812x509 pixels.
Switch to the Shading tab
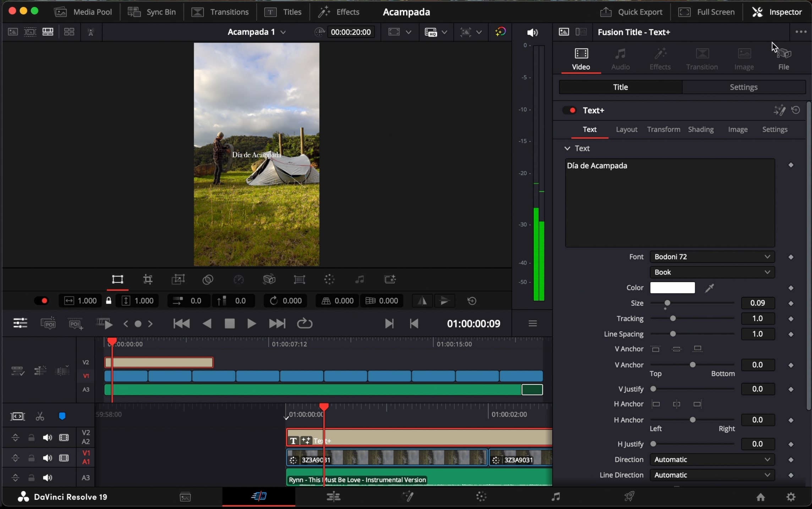pos(701,130)
